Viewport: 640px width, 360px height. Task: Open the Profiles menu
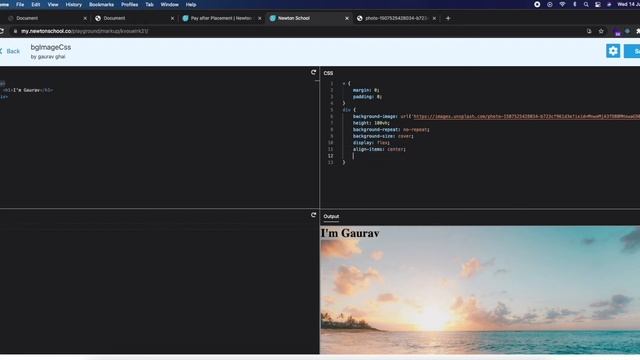[x=130, y=4]
